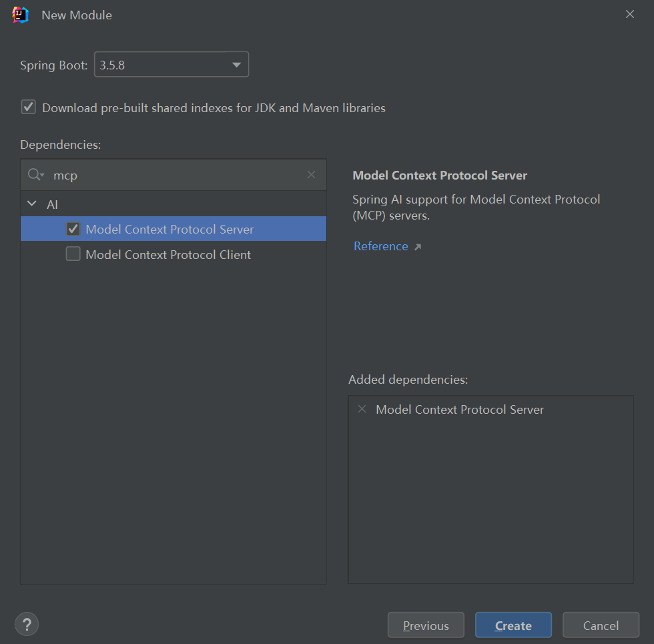
Task: Click the IntelliJ IDEA logo icon
Action: click(20, 15)
